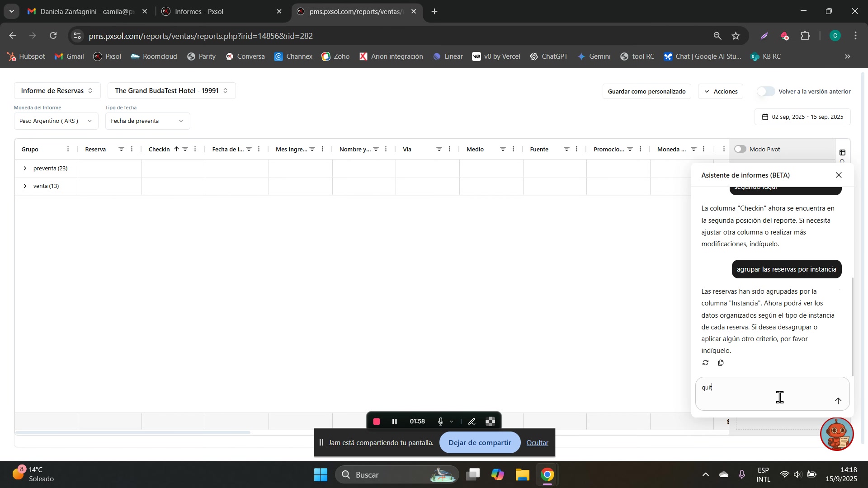Open the weather widget 14°C Soleado
Image resolution: width=868 pixels, height=488 pixels.
33,475
